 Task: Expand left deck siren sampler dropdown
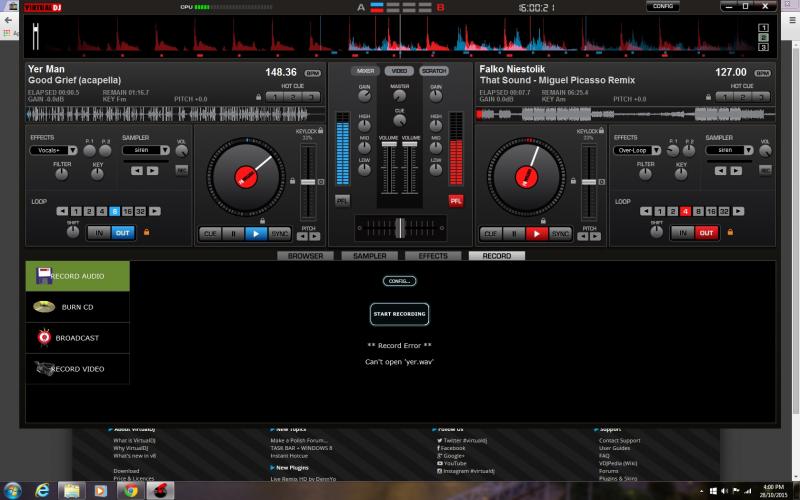(165, 150)
